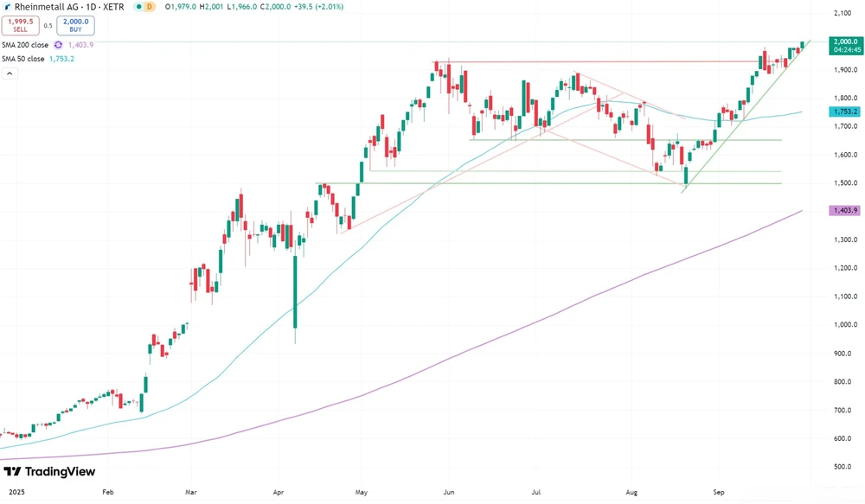Screen dimensions: 865x504
Task: Click the orange D data-mode icon
Action: coord(149,6)
